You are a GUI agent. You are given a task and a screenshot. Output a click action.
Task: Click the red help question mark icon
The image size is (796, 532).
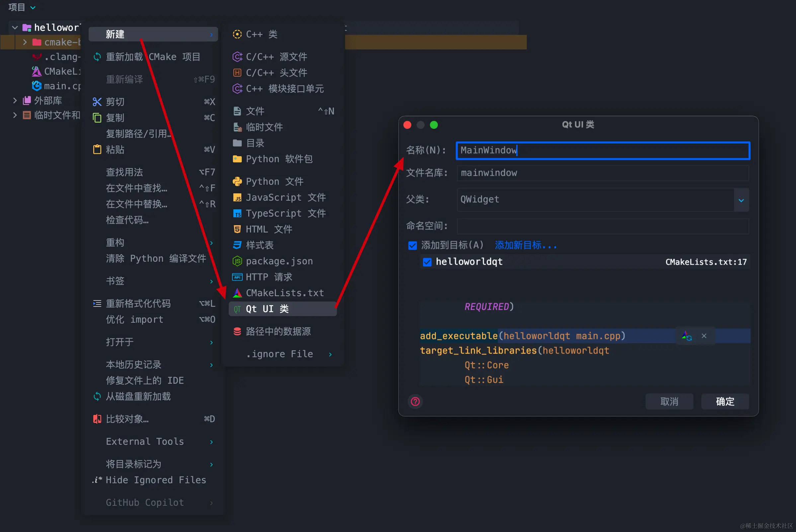[415, 402]
